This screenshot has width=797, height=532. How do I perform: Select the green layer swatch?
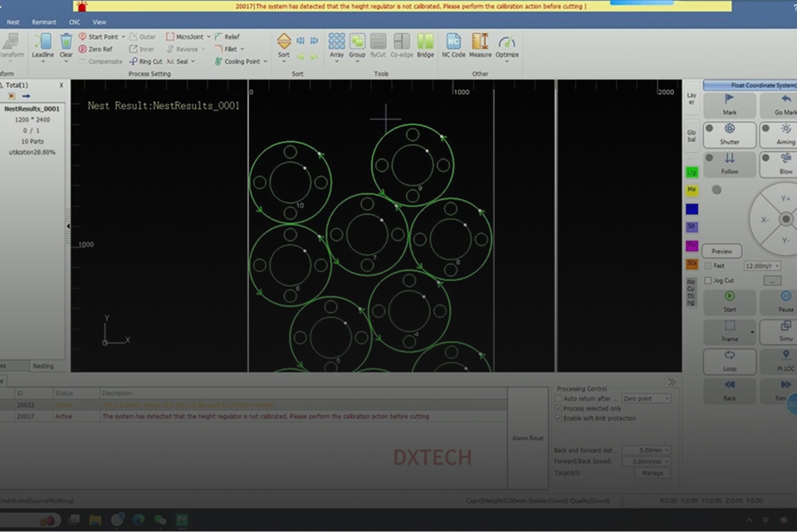click(x=692, y=173)
